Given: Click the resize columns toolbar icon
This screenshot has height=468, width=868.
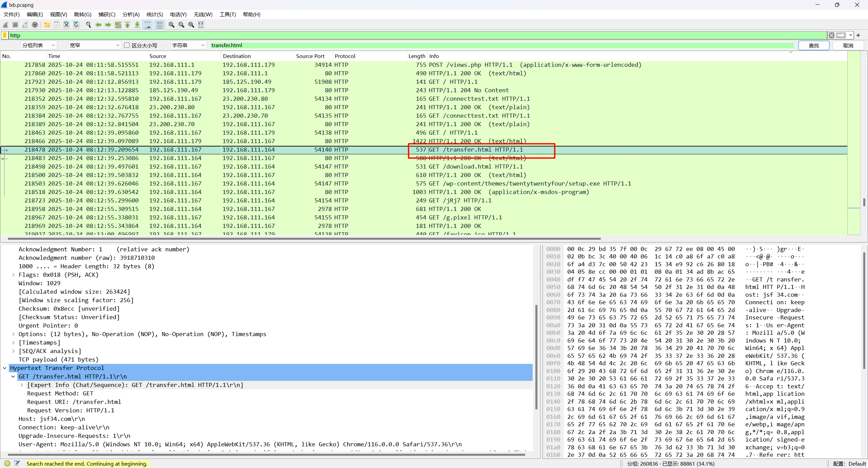Looking at the screenshot, I should 201,25.
